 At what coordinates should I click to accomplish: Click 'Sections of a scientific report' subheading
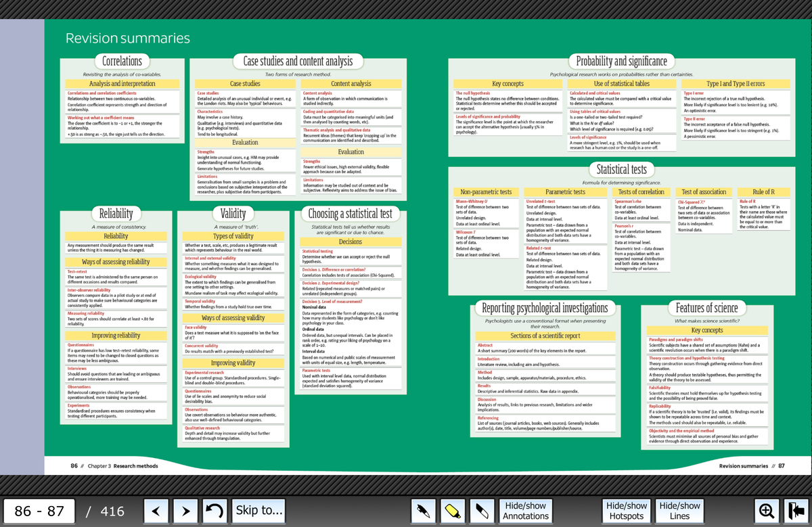click(545, 336)
